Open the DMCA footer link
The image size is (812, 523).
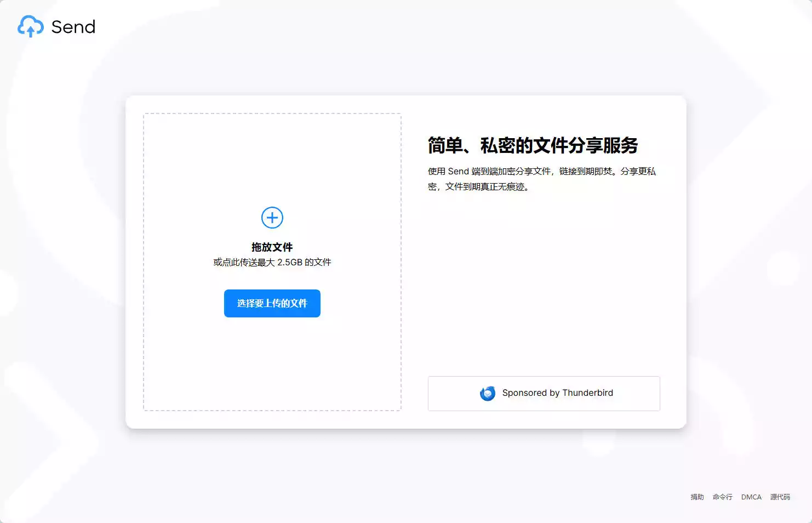(x=751, y=497)
